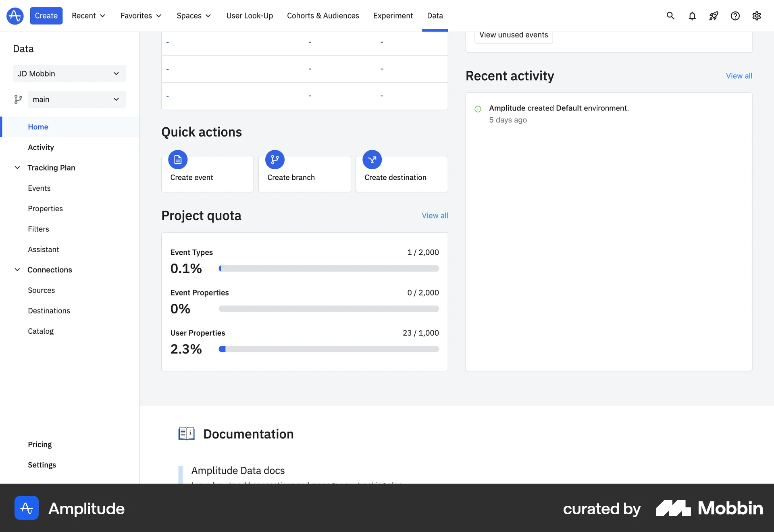Screen dimensions: 774x532
Task: Open the help question mark icon
Action: pyautogui.click(x=735, y=16)
